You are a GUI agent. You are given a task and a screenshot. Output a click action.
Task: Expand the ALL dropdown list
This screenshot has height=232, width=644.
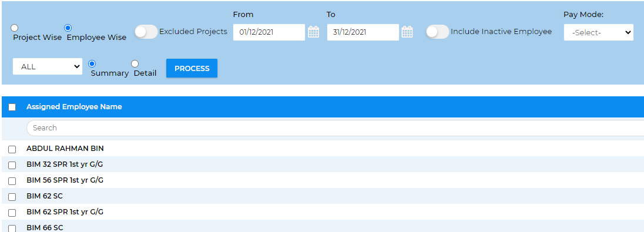pos(48,66)
